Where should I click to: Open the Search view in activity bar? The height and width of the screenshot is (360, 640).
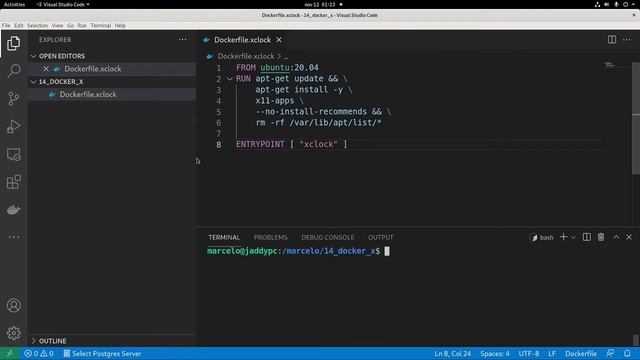coord(13,71)
